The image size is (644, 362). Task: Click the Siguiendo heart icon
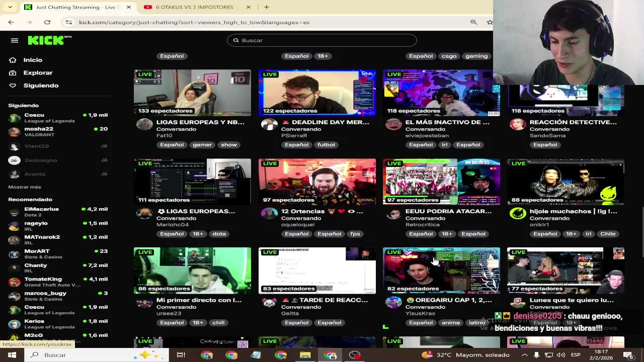click(x=13, y=85)
